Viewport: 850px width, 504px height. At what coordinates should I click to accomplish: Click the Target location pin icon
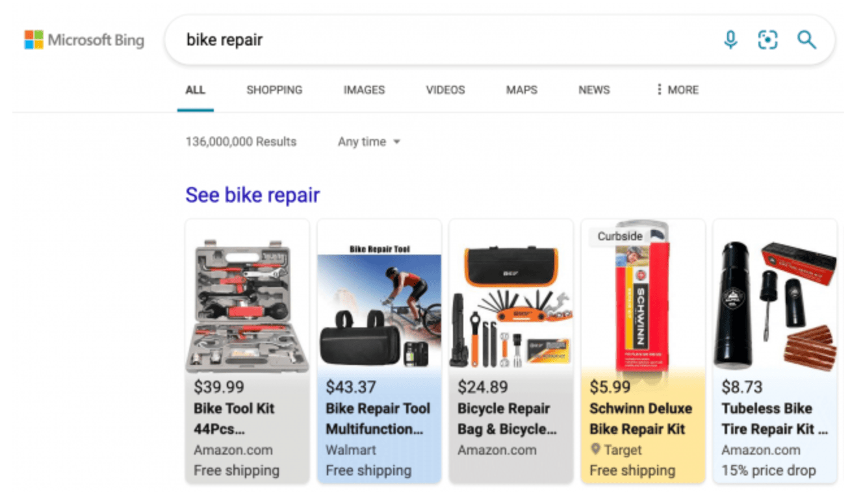[595, 450]
